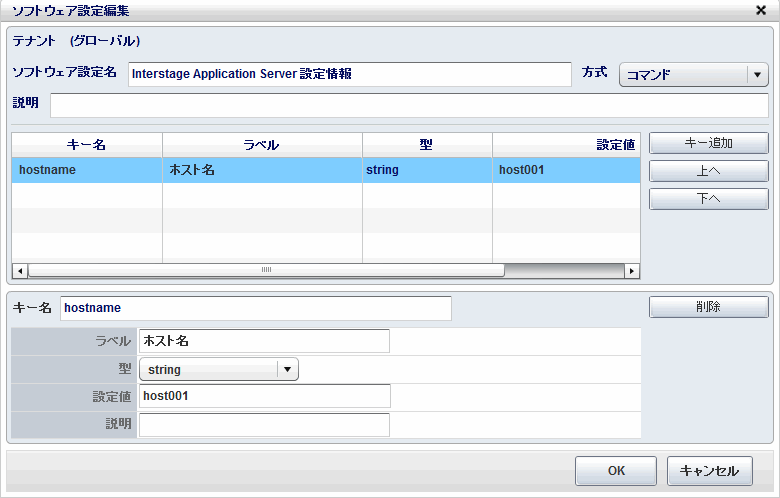Click the キー名 column header
The height and width of the screenshot is (498, 780).
(86, 145)
